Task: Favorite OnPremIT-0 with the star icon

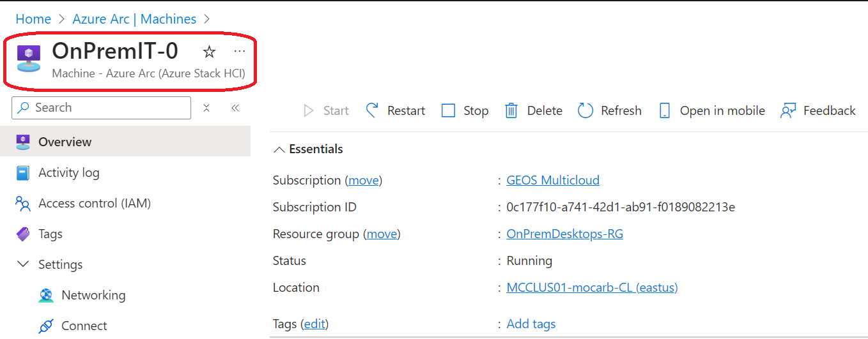Action: pyautogui.click(x=209, y=52)
